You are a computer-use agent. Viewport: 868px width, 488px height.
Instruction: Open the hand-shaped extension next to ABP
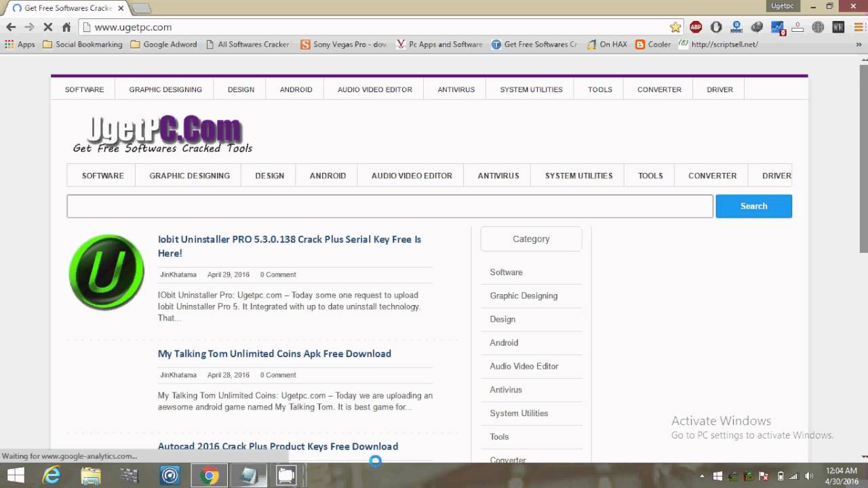[x=716, y=27]
